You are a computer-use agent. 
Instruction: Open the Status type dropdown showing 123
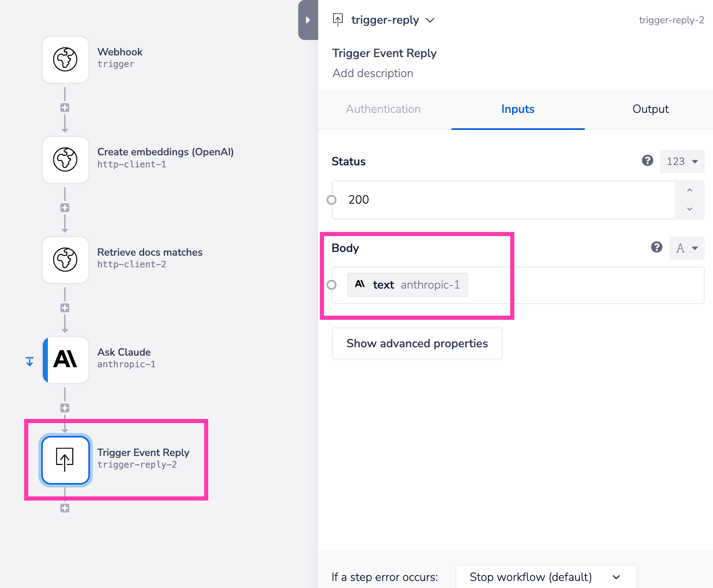click(x=682, y=162)
